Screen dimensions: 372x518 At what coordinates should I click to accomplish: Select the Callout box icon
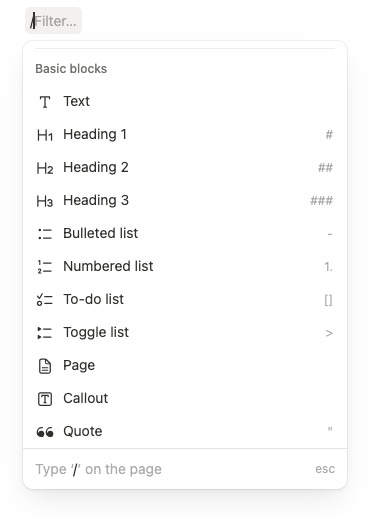click(x=45, y=399)
